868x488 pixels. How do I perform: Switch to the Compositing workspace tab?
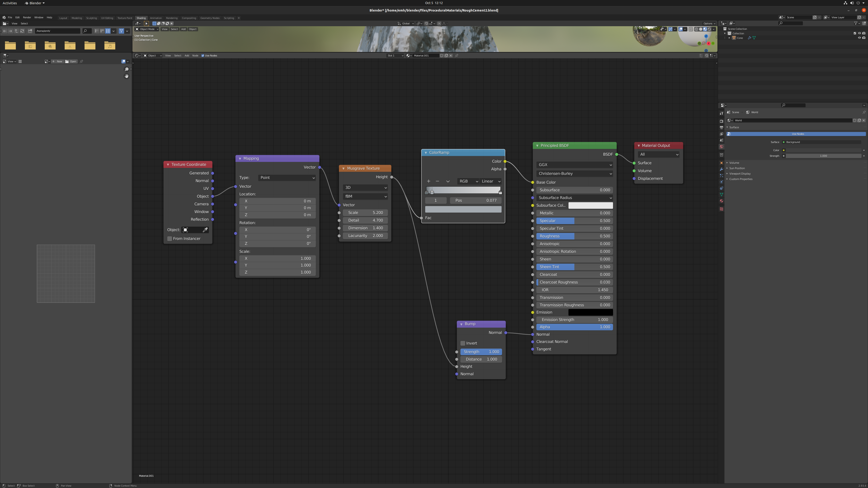point(189,18)
